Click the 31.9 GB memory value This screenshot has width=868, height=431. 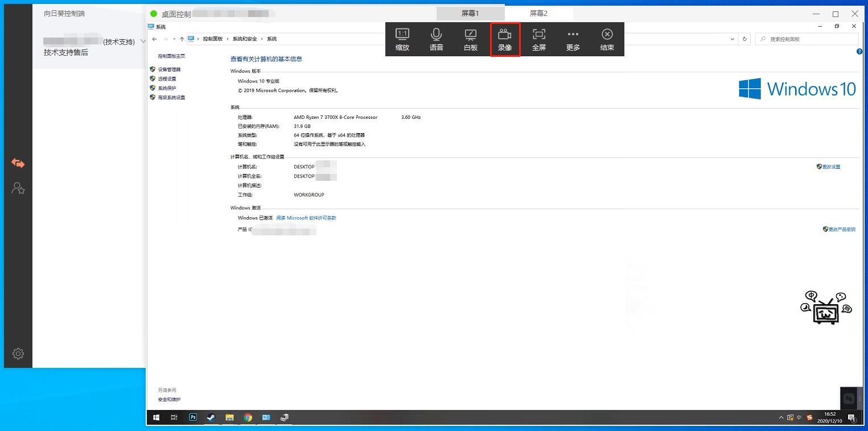point(302,126)
